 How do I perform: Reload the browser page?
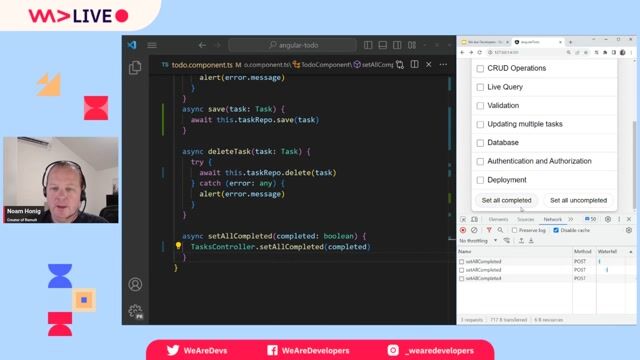pyautogui.click(x=480, y=53)
